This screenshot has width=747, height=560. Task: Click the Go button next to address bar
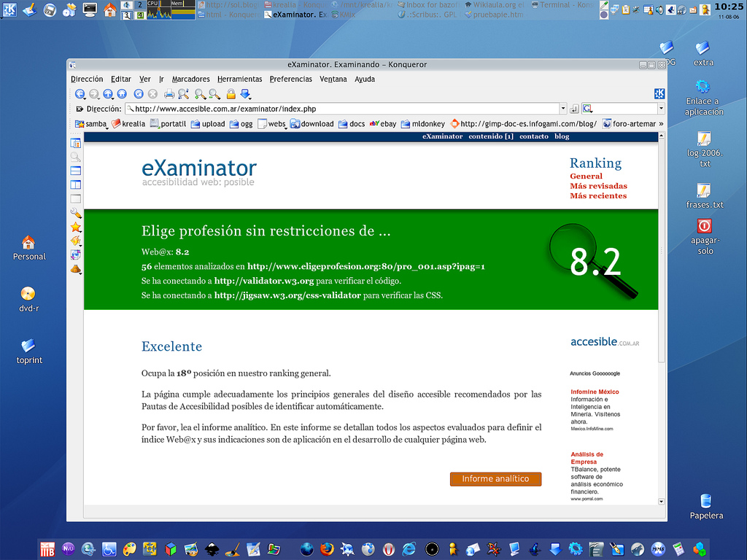coord(575,109)
